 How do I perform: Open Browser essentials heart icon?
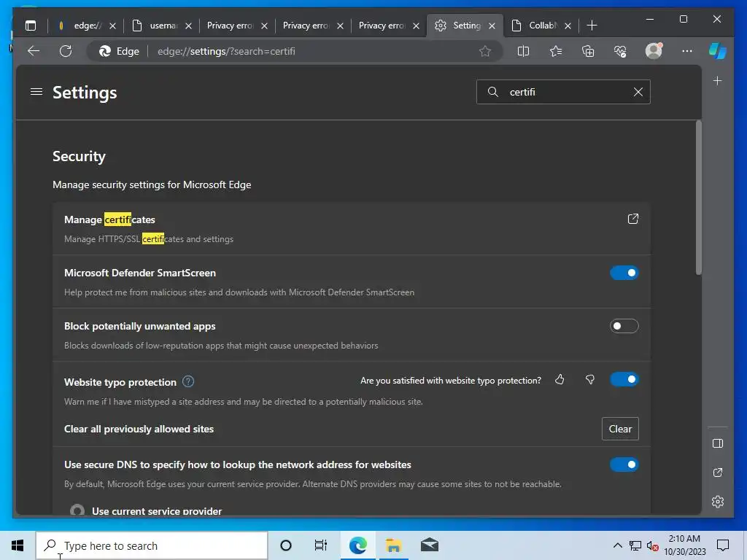620,51
